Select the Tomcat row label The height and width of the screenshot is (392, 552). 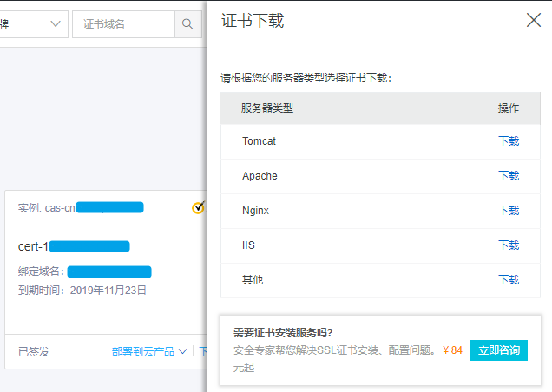[259, 141]
